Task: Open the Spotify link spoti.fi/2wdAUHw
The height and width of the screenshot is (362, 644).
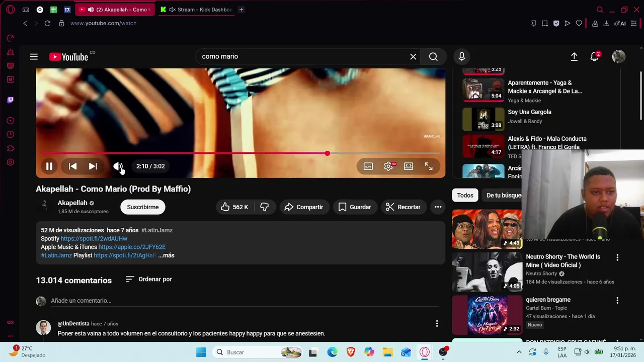Action: (x=94, y=239)
